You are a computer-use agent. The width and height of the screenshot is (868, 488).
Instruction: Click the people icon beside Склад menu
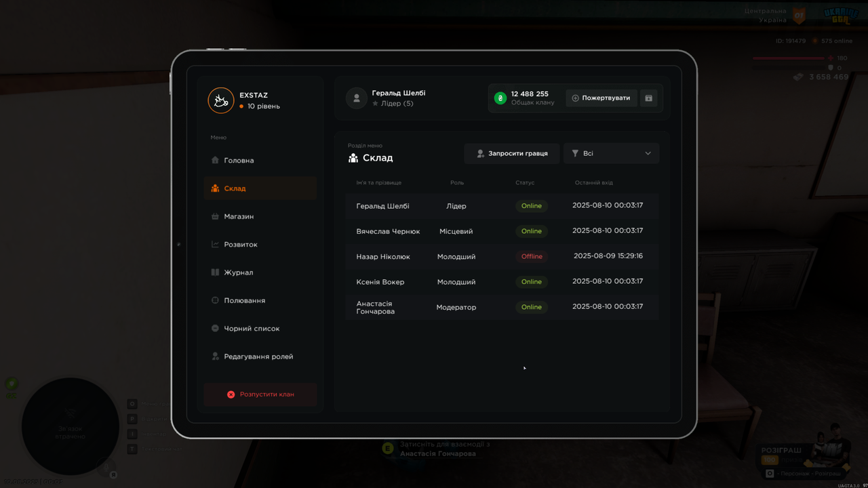click(215, 188)
